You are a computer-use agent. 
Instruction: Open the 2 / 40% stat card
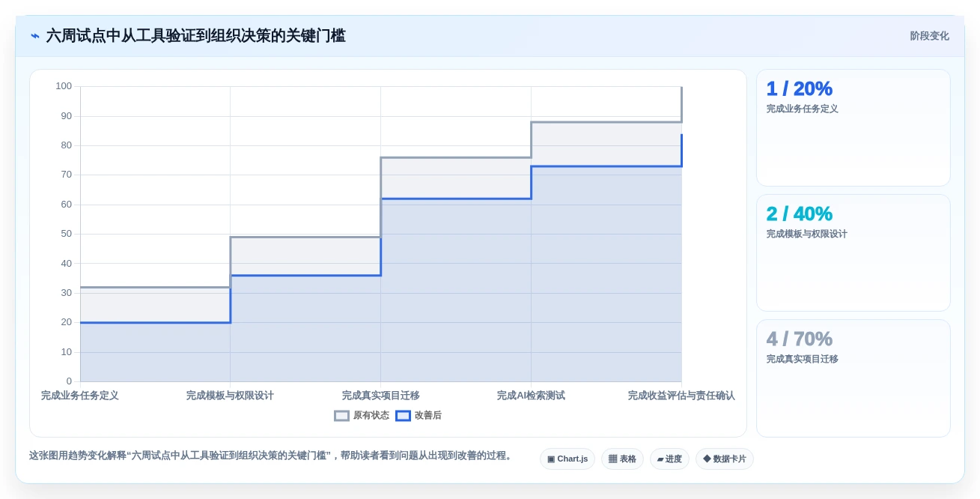pos(853,253)
